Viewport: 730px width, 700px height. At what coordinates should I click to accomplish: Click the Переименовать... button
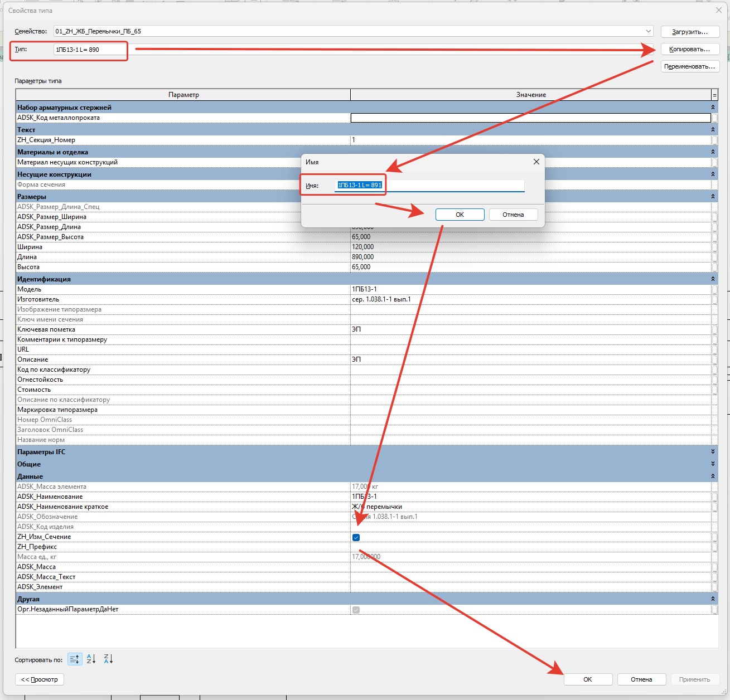(690, 66)
